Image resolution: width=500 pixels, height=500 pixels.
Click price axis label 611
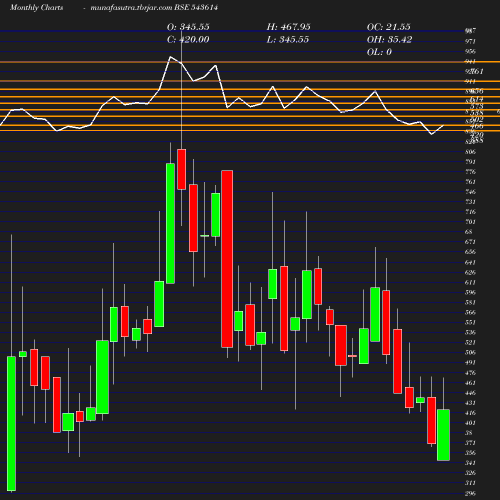coord(470,282)
